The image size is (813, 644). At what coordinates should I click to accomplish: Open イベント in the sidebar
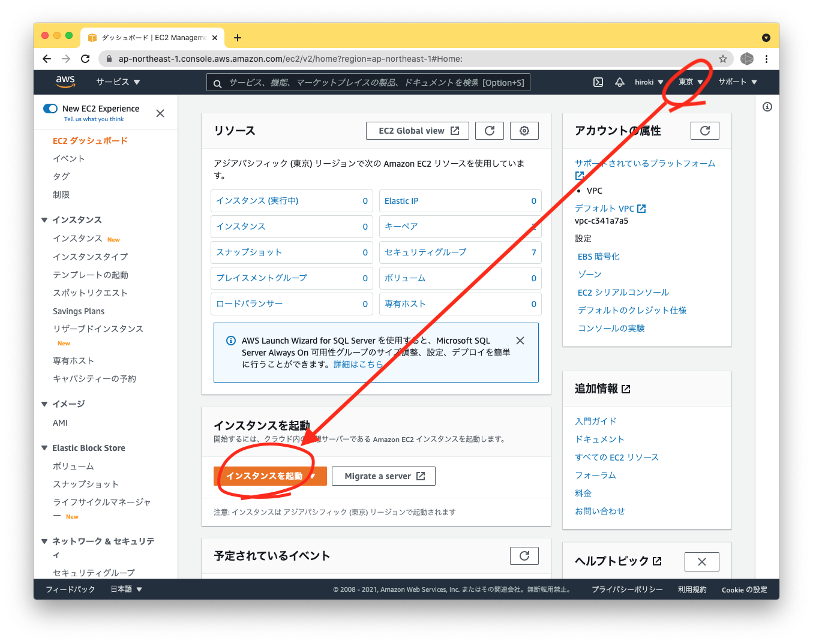tap(69, 159)
